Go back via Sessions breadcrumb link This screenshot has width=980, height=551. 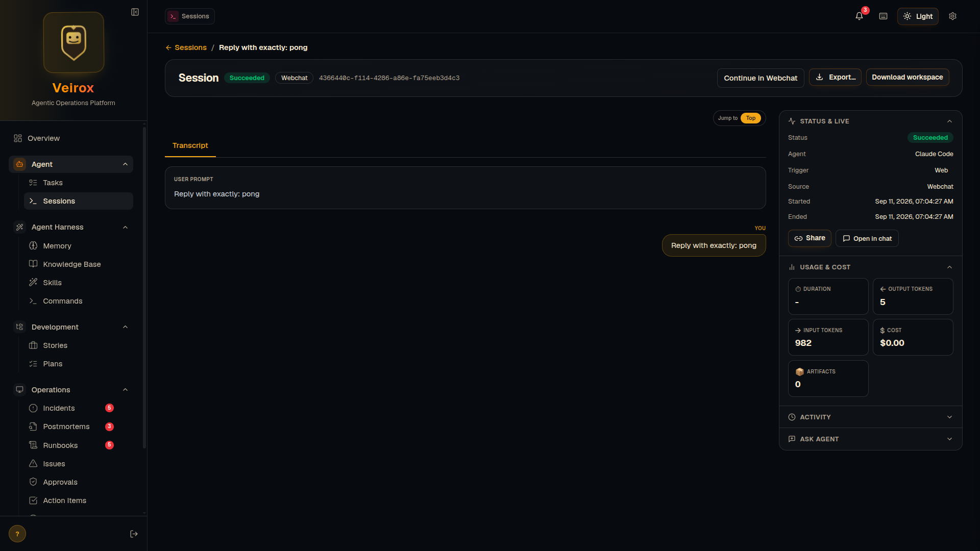pyautogui.click(x=186, y=47)
